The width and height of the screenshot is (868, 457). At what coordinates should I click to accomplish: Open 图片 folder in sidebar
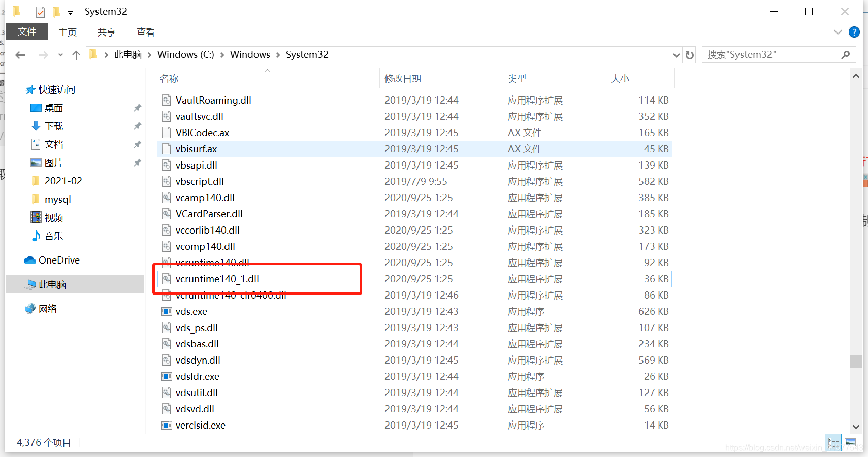click(x=54, y=162)
